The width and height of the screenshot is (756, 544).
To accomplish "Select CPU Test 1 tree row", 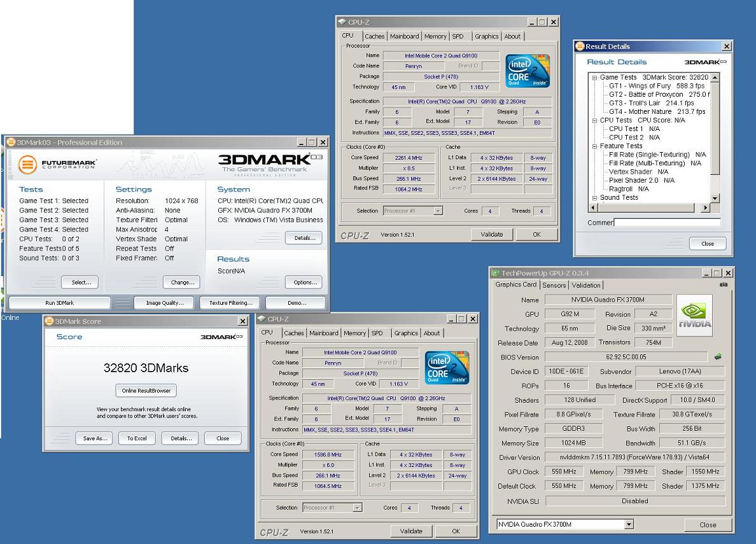I will tap(634, 129).
